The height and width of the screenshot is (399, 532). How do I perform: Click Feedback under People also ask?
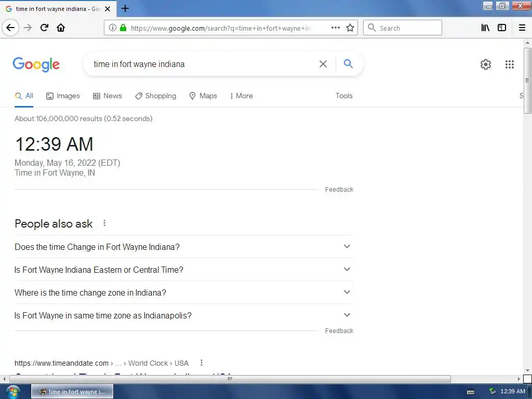click(339, 330)
